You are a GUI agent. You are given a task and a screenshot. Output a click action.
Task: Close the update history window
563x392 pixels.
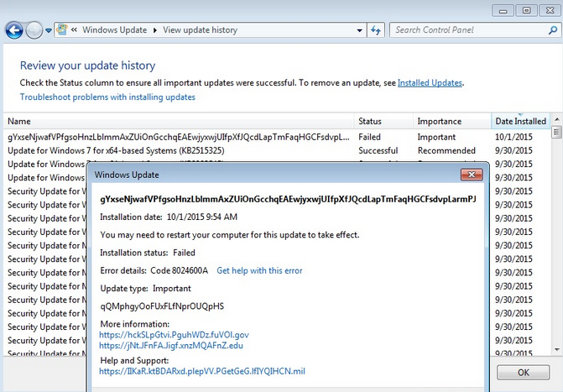coord(550,10)
